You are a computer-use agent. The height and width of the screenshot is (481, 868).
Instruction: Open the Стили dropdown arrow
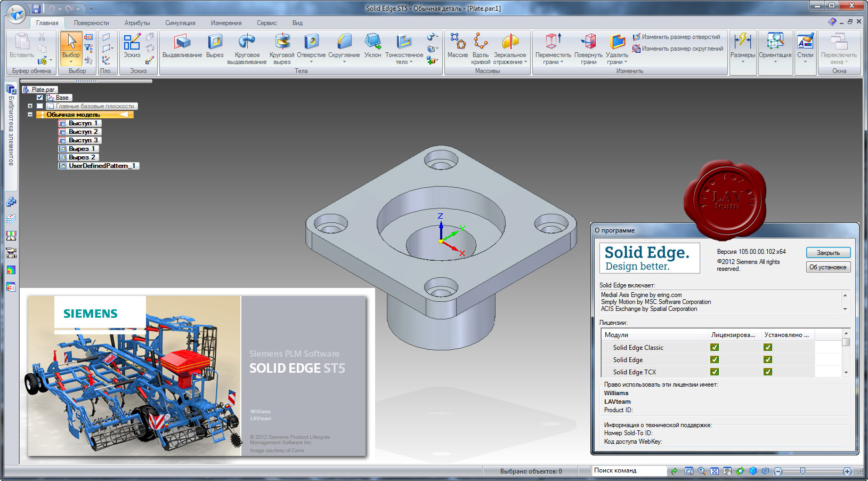805,62
